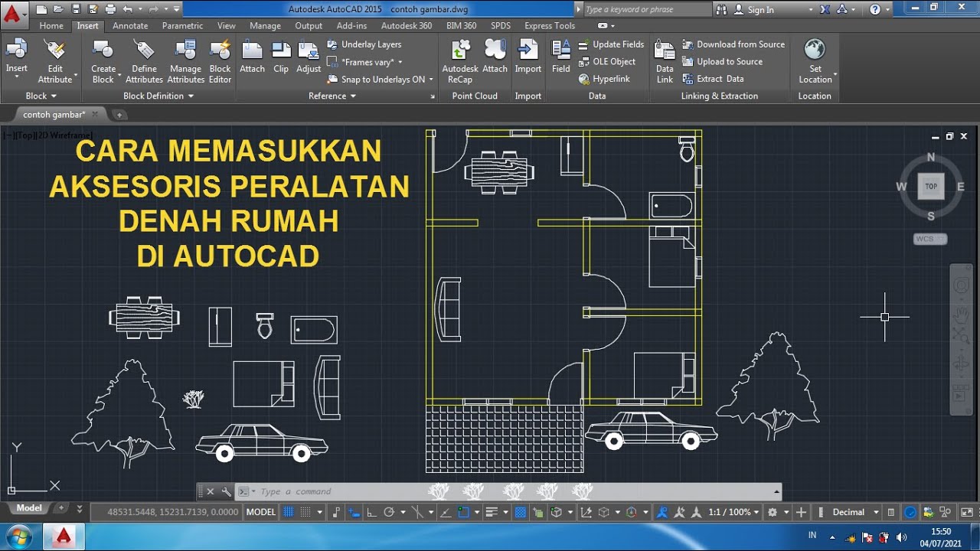Click Point Cloud Attach icon
Viewport: 980px width, 551px height.
[495, 50]
